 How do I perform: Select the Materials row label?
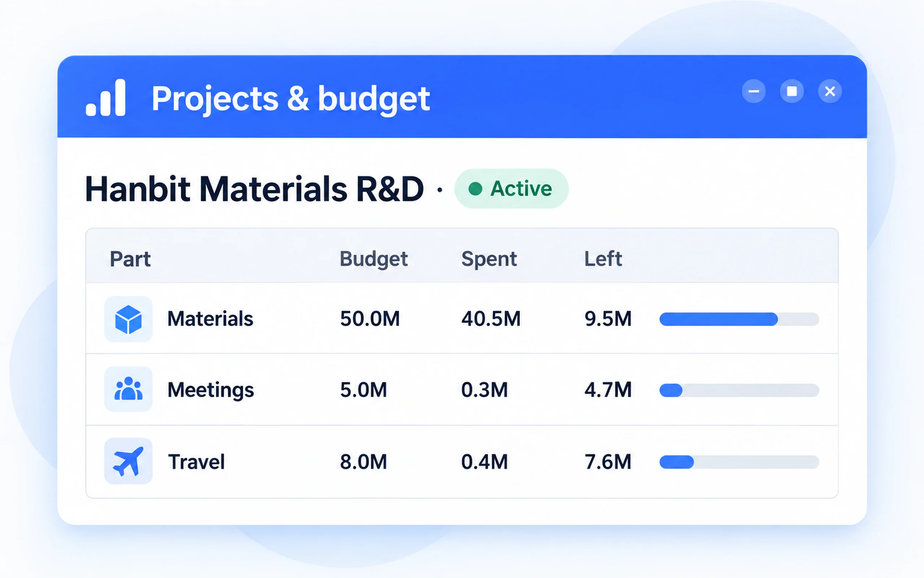(x=210, y=319)
